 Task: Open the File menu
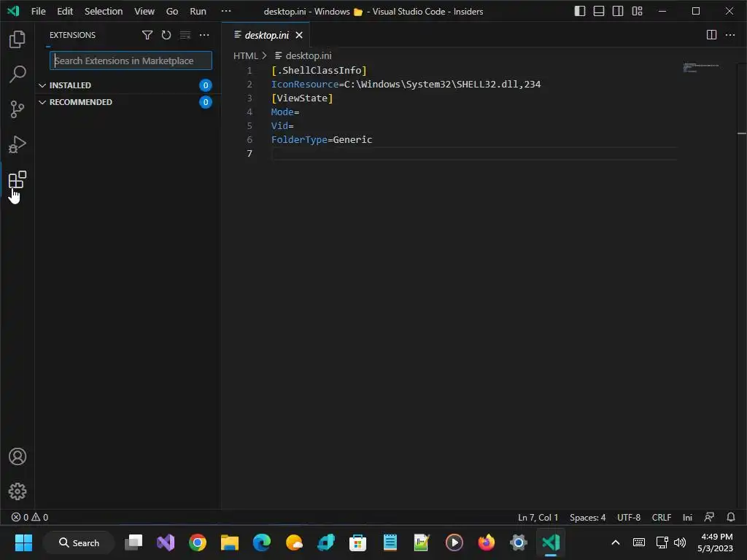point(38,11)
